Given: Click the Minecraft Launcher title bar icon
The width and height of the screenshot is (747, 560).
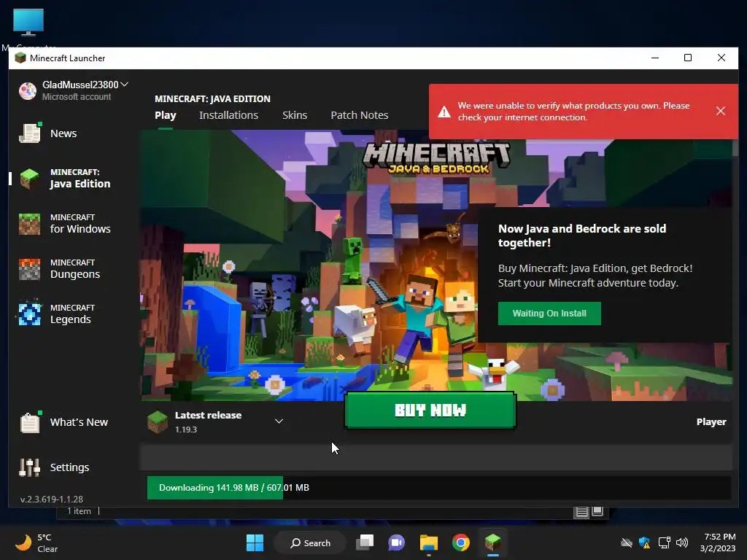Looking at the screenshot, I should click(20, 58).
